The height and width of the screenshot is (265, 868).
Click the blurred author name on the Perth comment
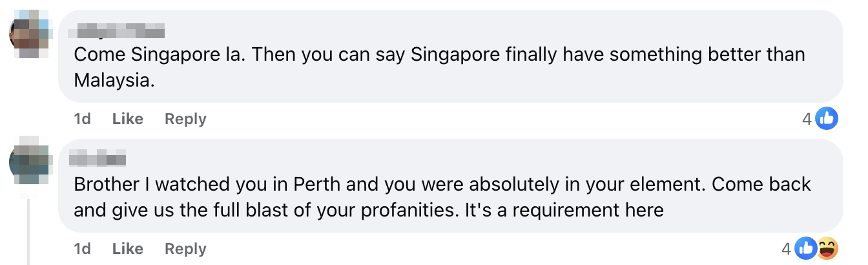pyautogui.click(x=97, y=158)
